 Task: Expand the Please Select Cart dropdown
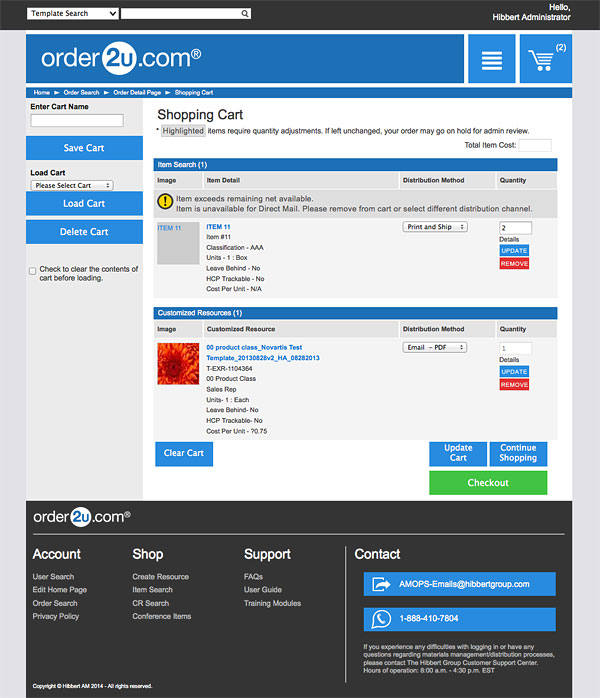[72, 185]
